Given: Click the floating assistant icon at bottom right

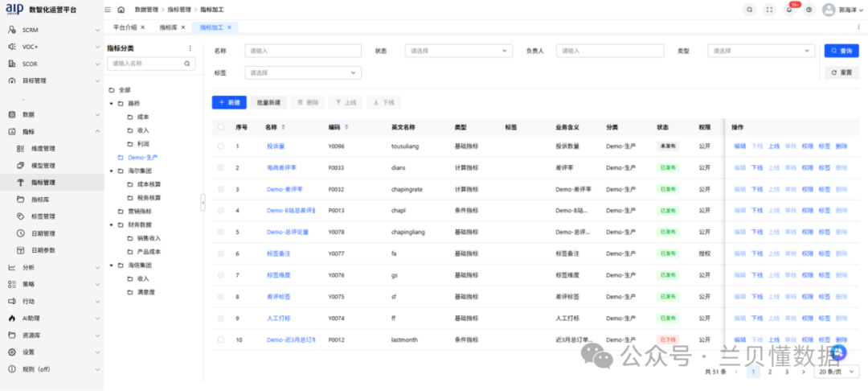Looking at the screenshot, I should point(839,352).
